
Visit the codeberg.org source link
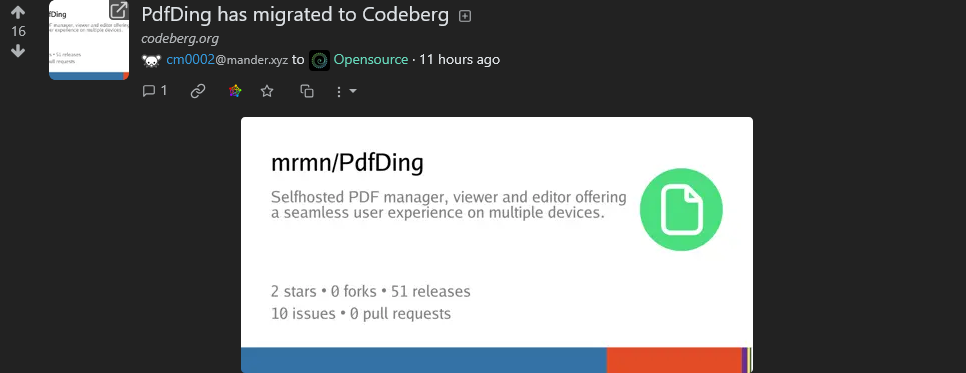(x=180, y=38)
